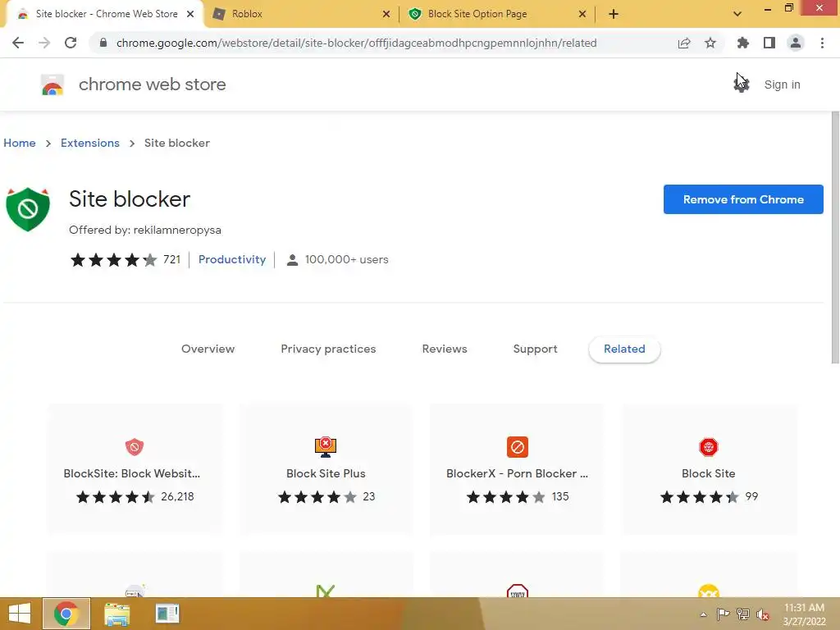Close the Block Site Option Page tab
This screenshot has width=840, height=630.
pos(582,14)
